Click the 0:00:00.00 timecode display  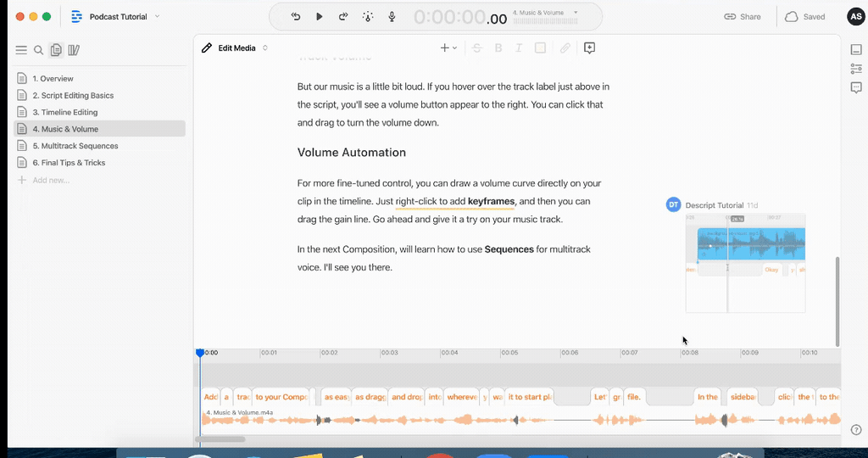[x=460, y=18]
